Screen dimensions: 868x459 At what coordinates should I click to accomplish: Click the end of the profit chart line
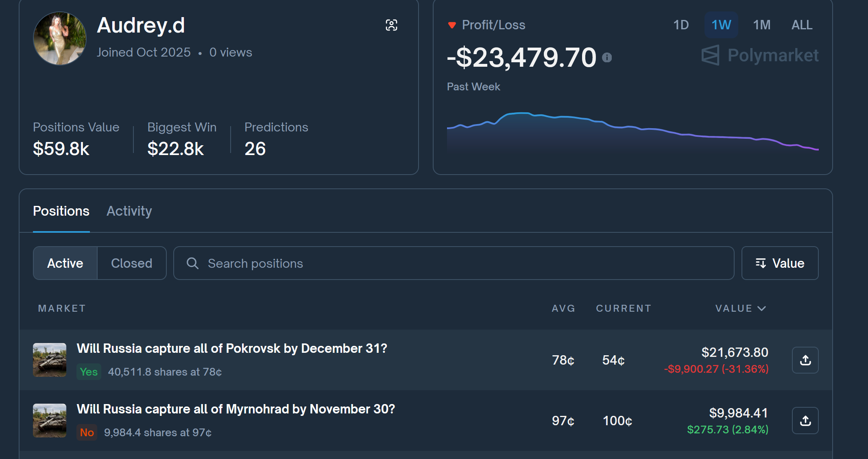(x=817, y=149)
